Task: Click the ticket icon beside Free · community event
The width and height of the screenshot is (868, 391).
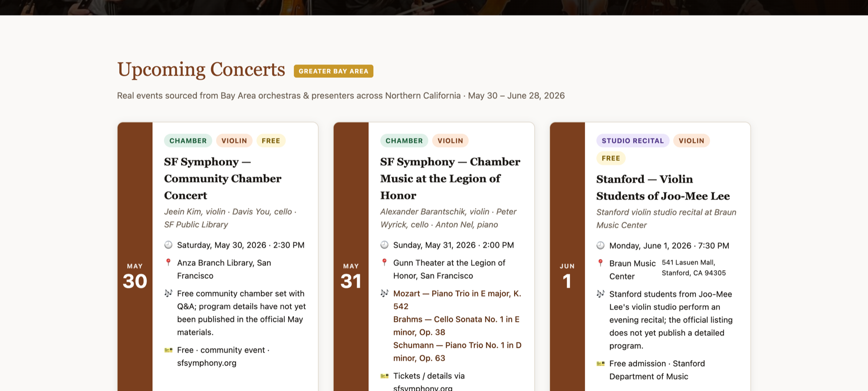Action: click(x=168, y=350)
